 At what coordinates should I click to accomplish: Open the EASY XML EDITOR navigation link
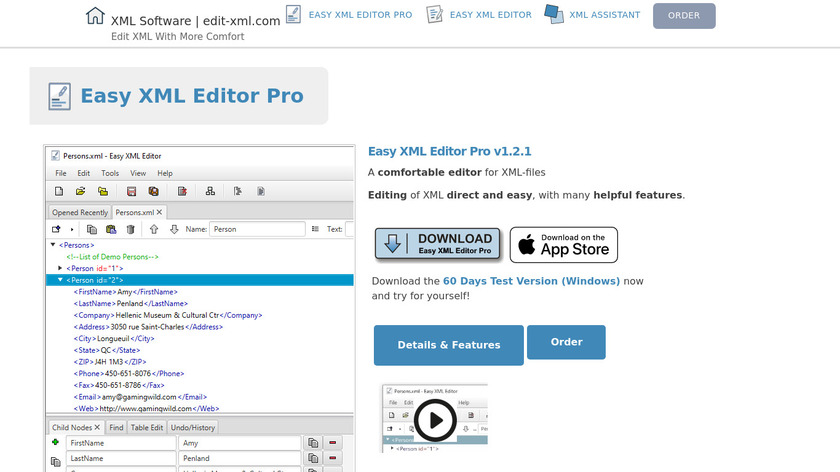[x=491, y=15]
